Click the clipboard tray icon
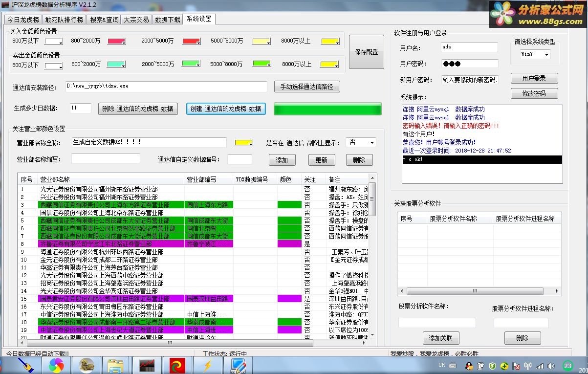Image resolution: width=588 pixels, height=374 pixels. click(x=480, y=365)
